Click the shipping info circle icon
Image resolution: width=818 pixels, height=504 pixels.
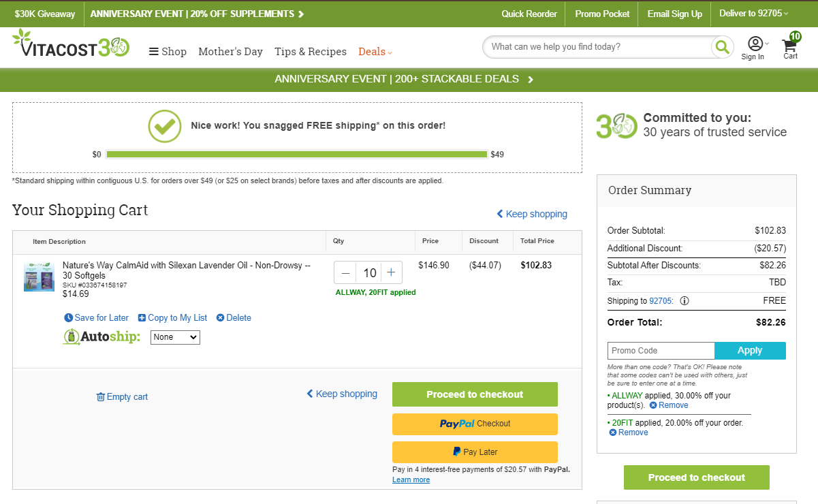[x=685, y=301]
